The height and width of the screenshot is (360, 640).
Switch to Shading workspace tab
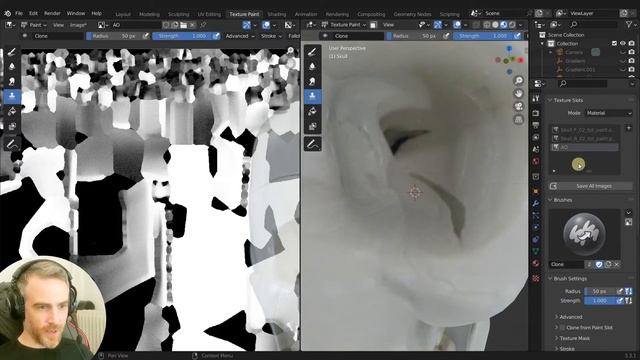pyautogui.click(x=277, y=14)
